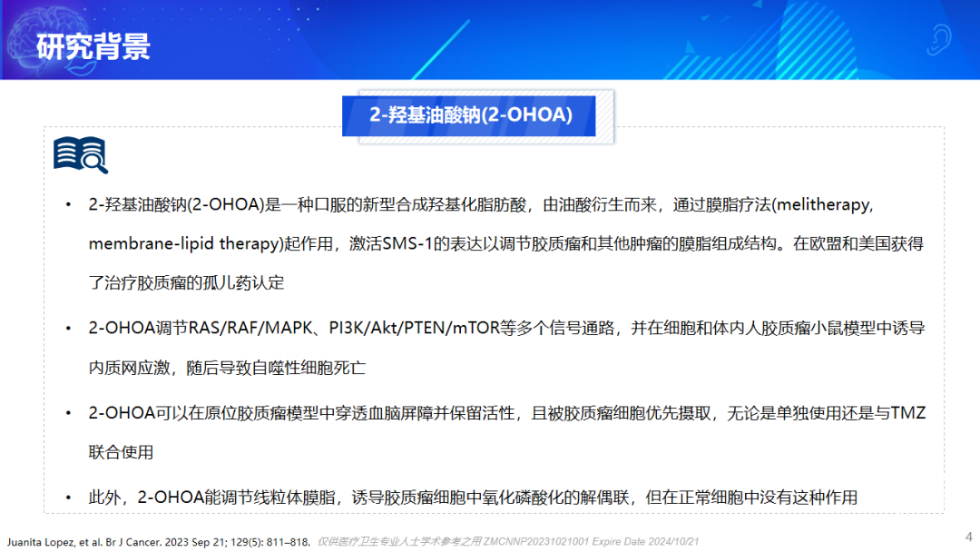Click 'TMZ' in the third bullet
980x552 pixels.
[x=908, y=413]
